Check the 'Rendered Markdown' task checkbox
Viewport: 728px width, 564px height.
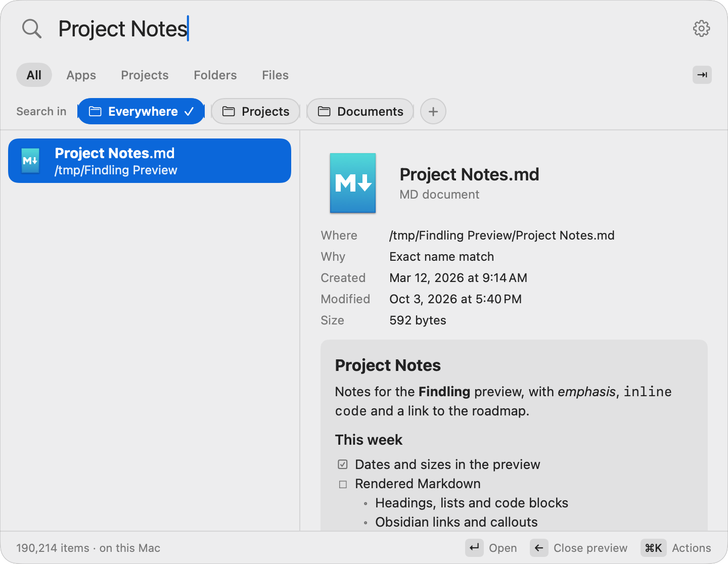(343, 484)
